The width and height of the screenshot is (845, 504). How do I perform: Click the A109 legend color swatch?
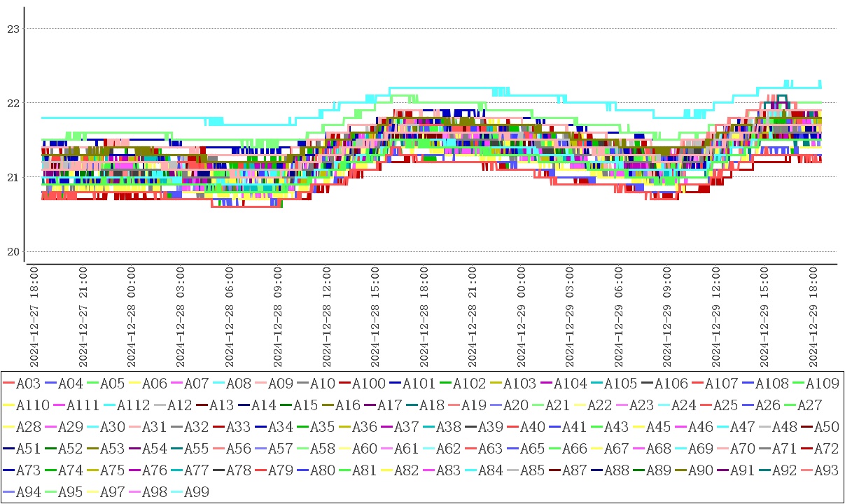point(797,384)
